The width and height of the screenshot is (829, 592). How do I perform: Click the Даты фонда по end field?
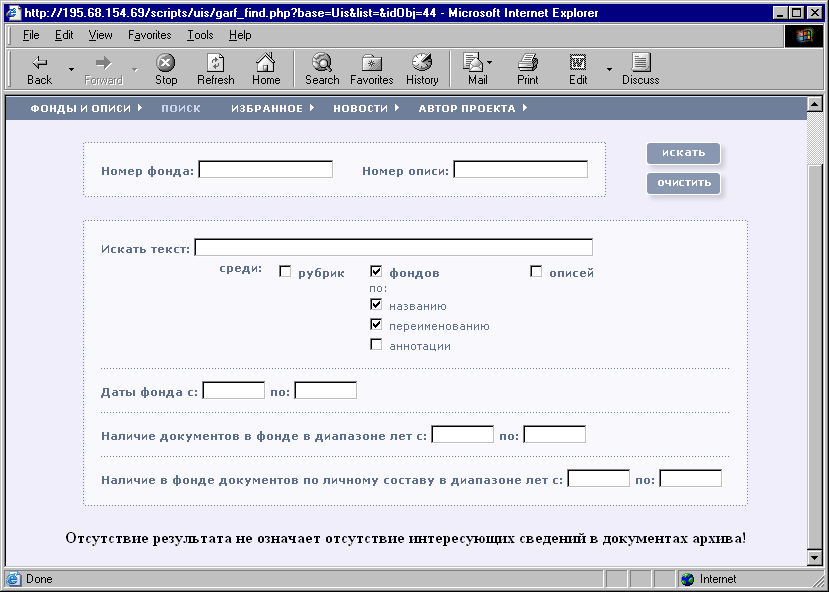[x=326, y=391]
